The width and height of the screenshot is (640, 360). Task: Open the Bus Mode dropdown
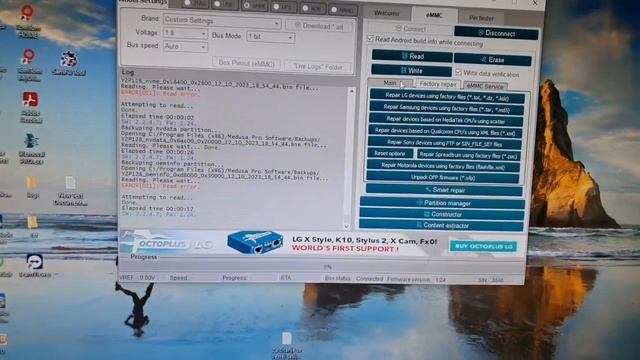click(270, 37)
